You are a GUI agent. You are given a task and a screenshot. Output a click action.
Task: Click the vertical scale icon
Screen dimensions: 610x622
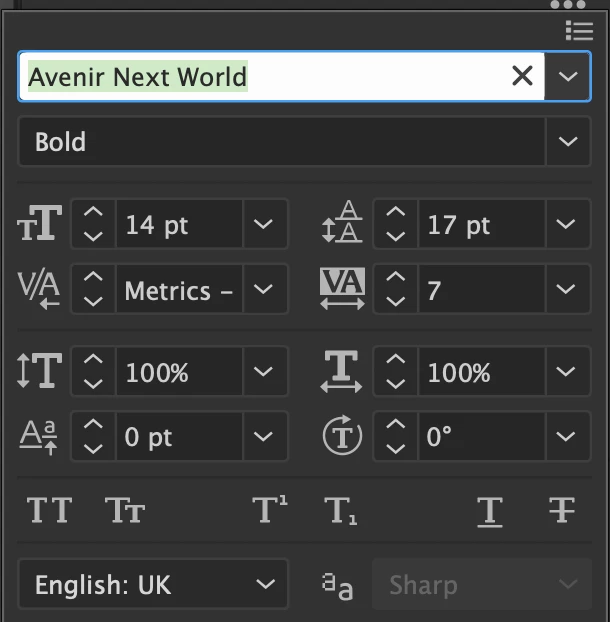[40, 371]
